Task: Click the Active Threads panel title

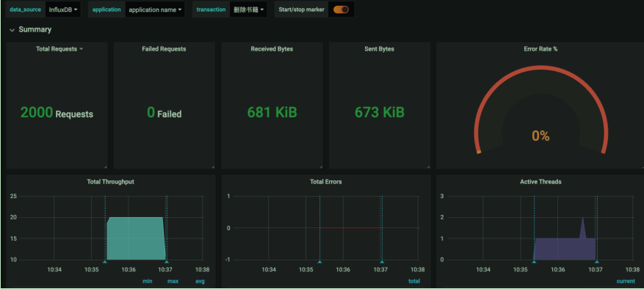Action: tap(540, 181)
